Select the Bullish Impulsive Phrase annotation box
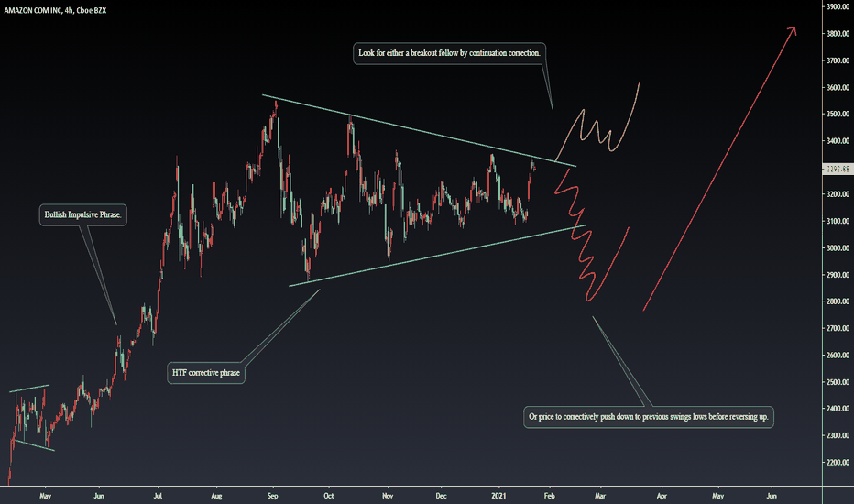854x504 pixels. (82, 214)
